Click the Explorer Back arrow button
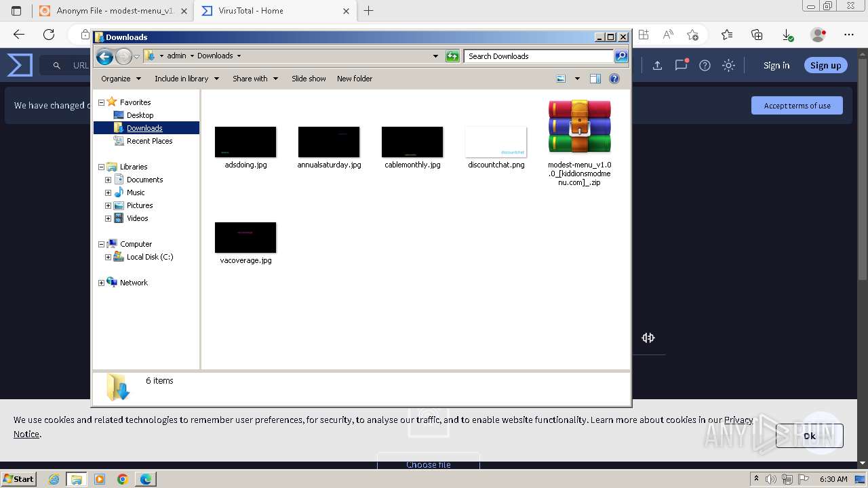868x488 pixels. point(104,56)
